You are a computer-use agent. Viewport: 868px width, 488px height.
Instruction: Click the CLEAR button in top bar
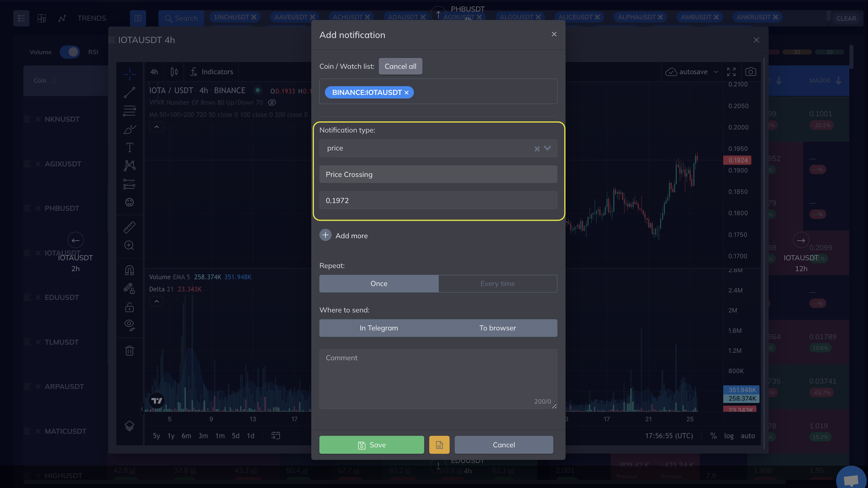846,18
